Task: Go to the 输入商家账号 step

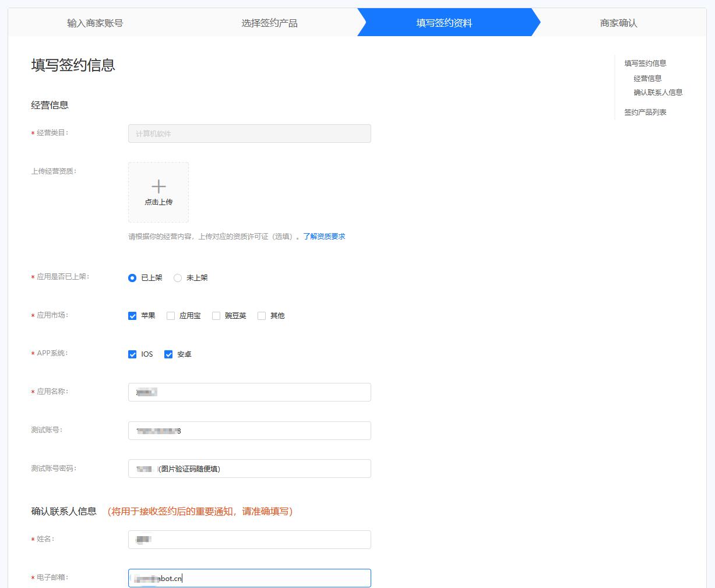Action: pyautogui.click(x=95, y=23)
